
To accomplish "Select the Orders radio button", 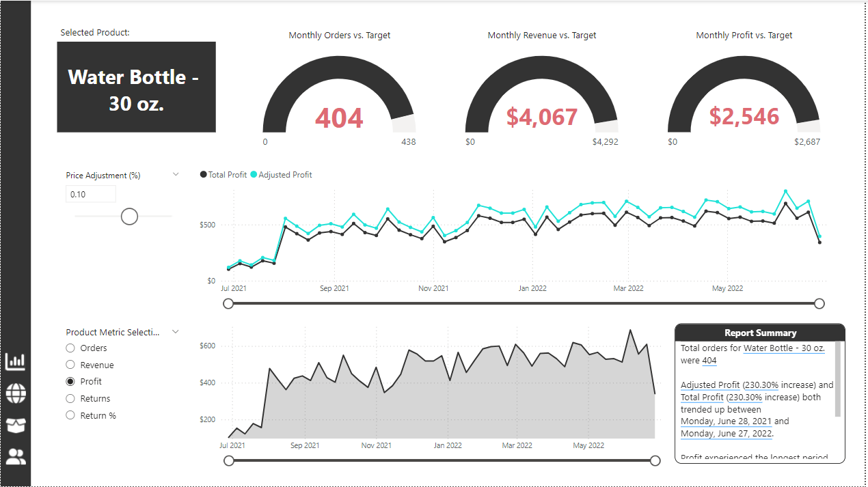I will tap(70, 348).
